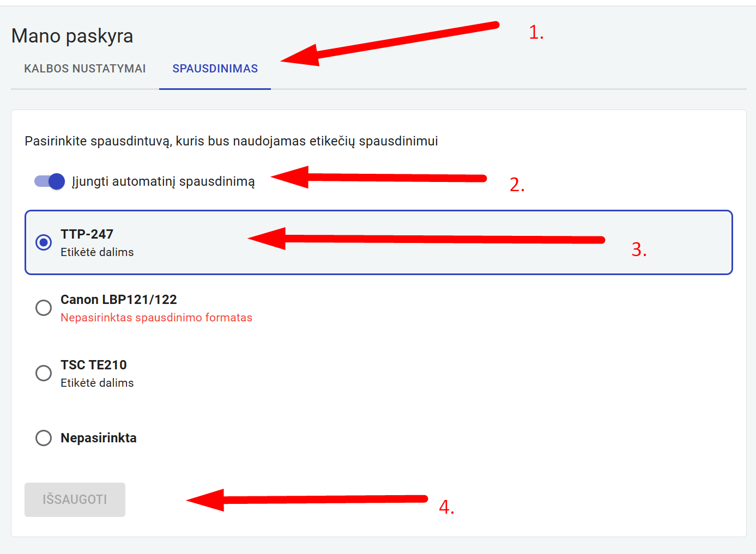Switch to the Kalbos nustatymai tab

(85, 69)
